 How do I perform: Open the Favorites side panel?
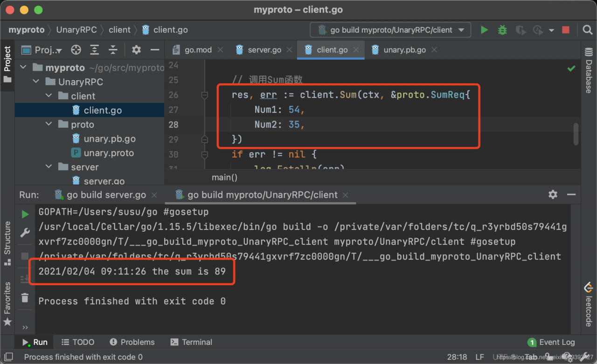[7, 304]
